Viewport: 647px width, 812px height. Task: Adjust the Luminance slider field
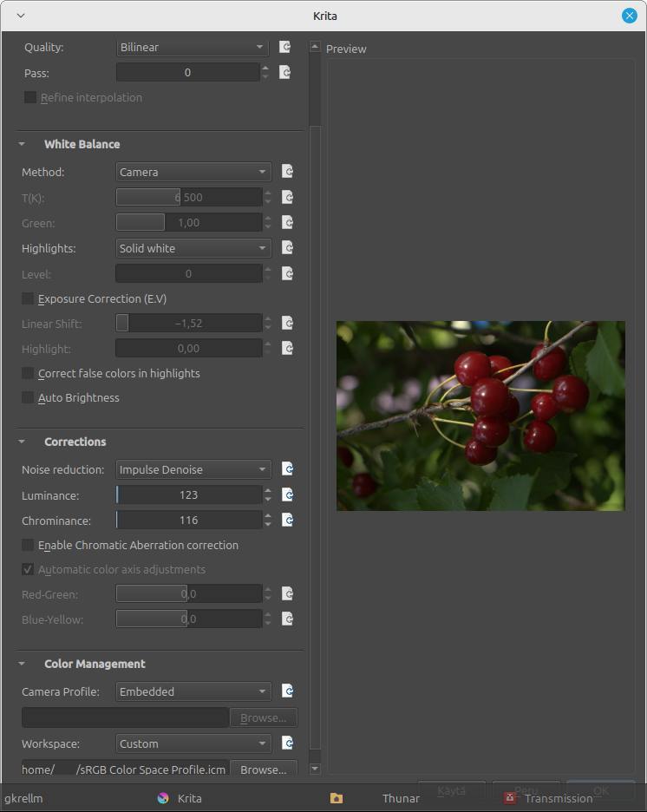click(189, 495)
